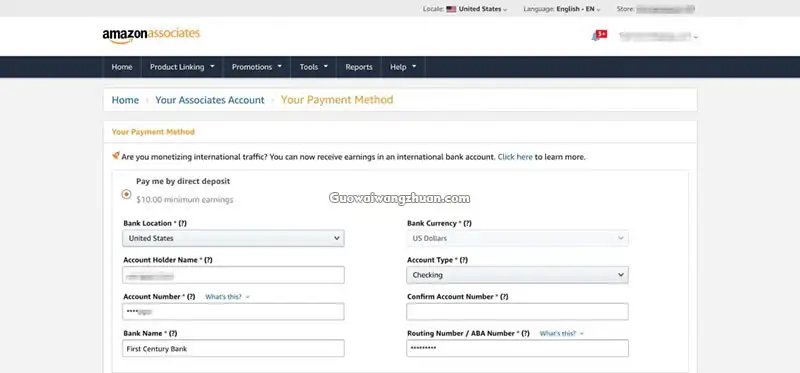Click the (?) help beside Account Type
Viewport: 800px width, 373px height.
click(463, 260)
